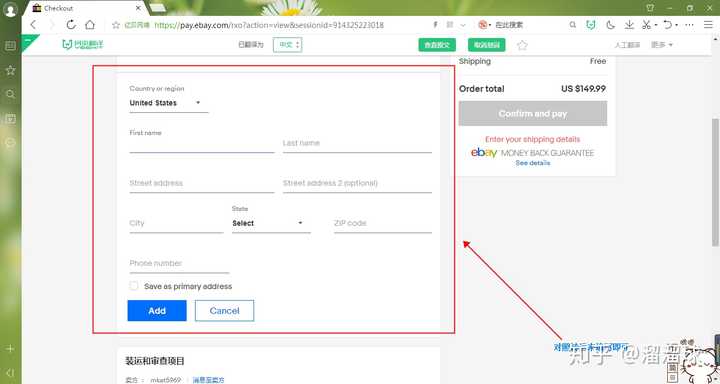The image size is (720, 384).
Task: Open the State Select dropdown
Action: click(x=271, y=223)
